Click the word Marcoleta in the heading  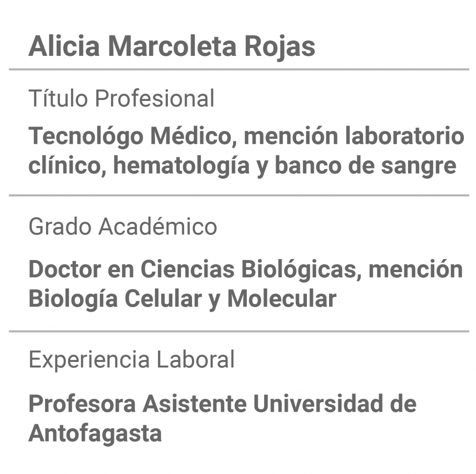coord(172,46)
